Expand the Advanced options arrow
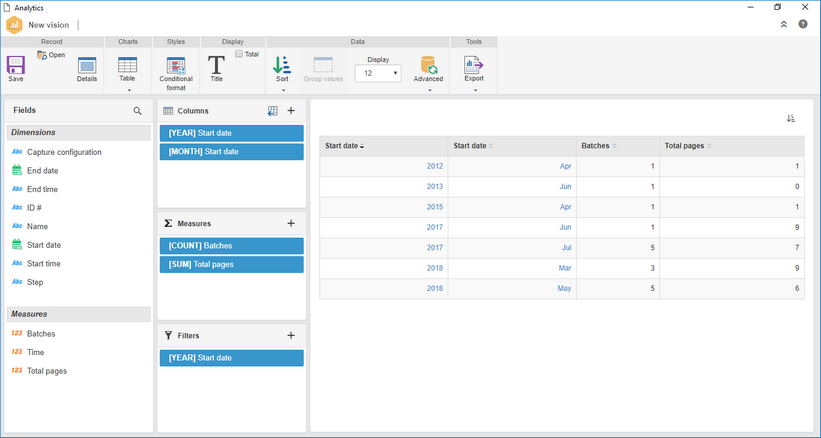The width and height of the screenshot is (821, 438). 430,90
